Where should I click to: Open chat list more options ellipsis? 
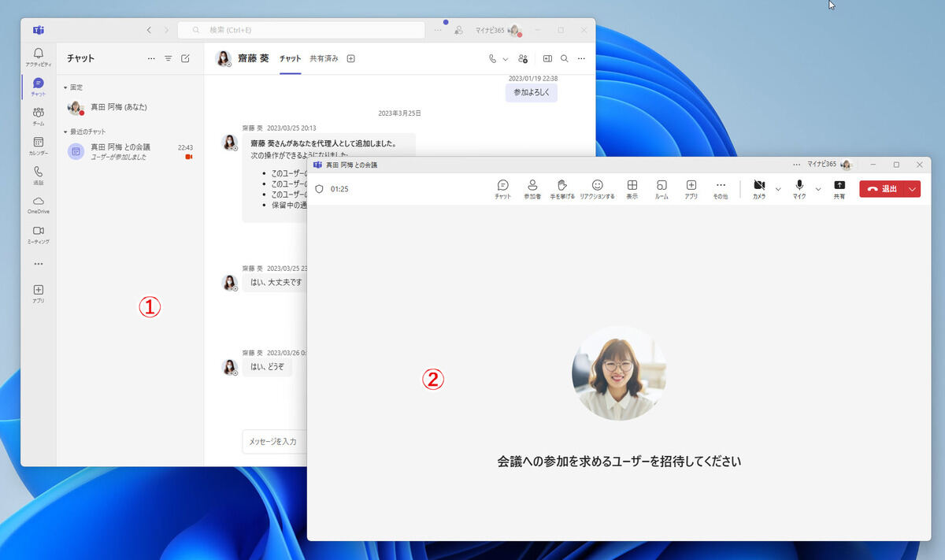point(151,58)
